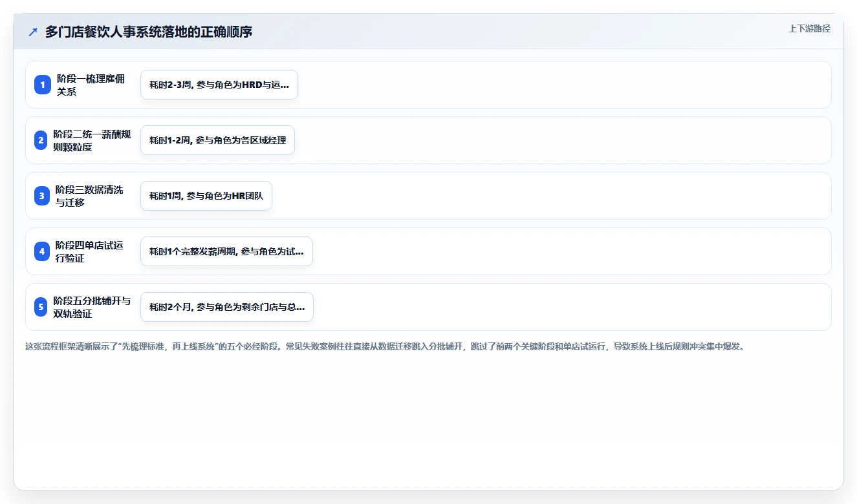Select the 耗时1-2周 各区域经理 detail chip
The width and height of the screenshot is (857, 504).
coord(217,140)
